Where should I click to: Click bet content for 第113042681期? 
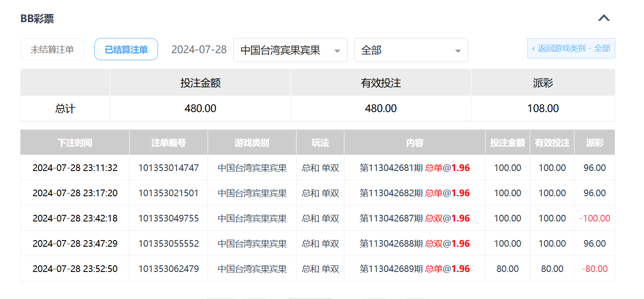415,168
